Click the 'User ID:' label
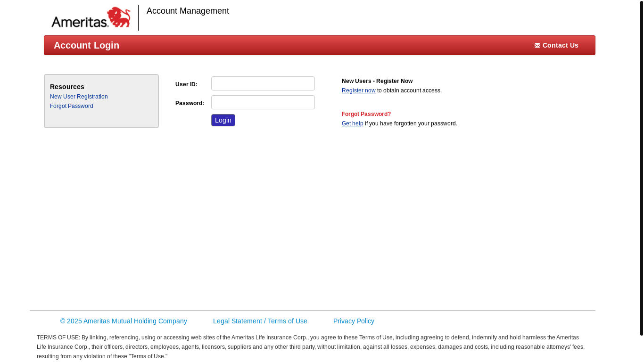The width and height of the screenshot is (644, 362). (x=186, y=84)
